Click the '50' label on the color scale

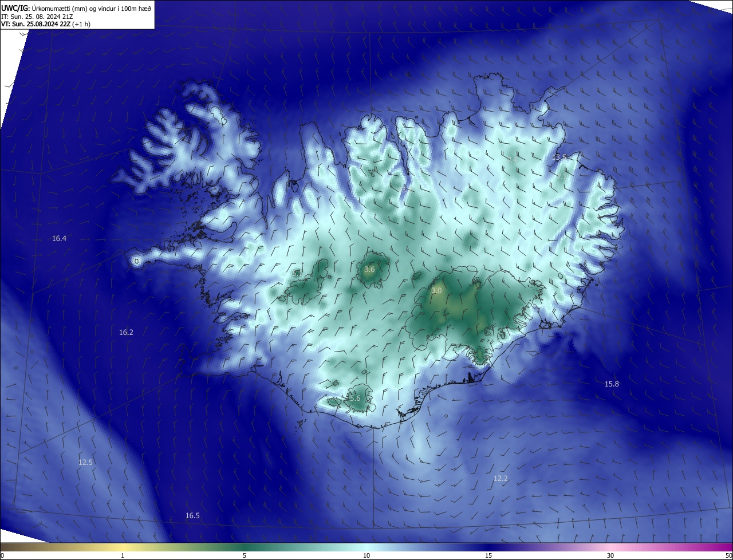tap(728, 555)
